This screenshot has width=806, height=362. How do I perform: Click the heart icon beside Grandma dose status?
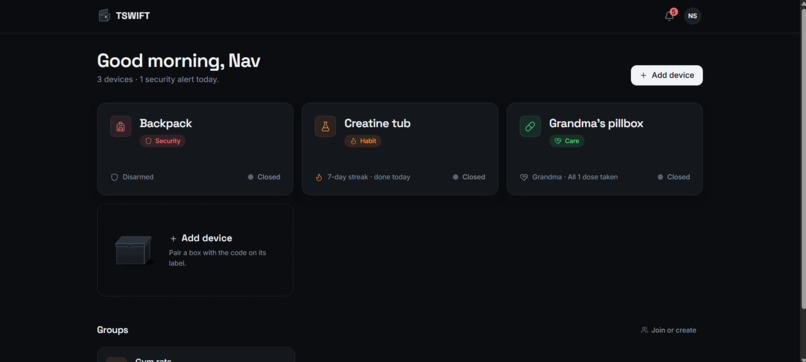point(524,177)
